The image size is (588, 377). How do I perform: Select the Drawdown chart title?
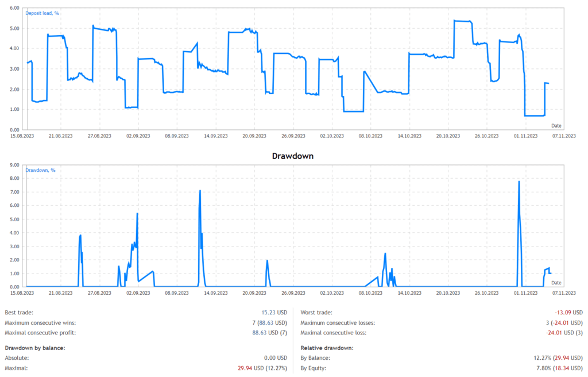[293, 156]
